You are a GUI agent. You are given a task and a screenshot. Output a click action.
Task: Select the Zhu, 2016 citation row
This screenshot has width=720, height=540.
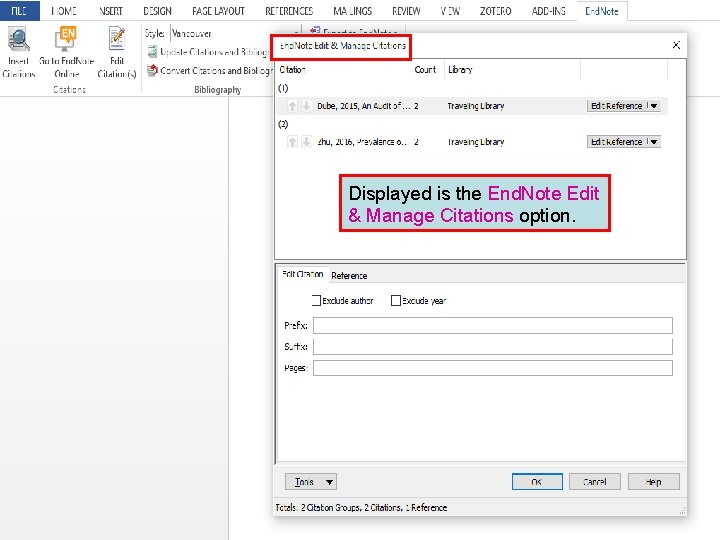click(x=472, y=141)
